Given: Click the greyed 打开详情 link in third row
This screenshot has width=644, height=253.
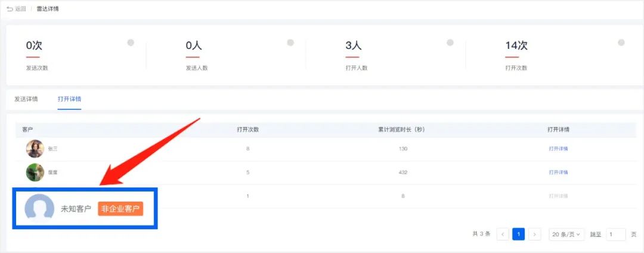Looking at the screenshot, I should click(558, 196).
